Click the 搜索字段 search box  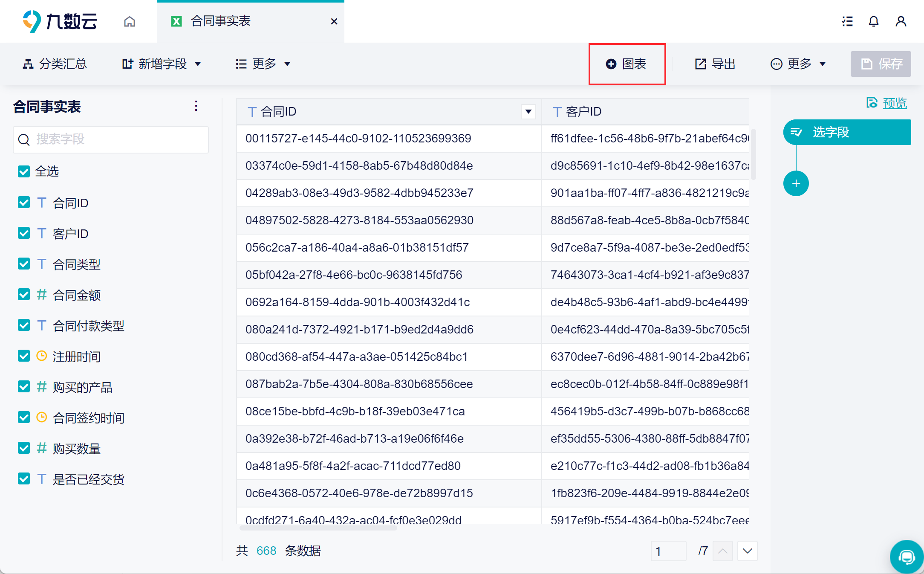[x=111, y=139]
